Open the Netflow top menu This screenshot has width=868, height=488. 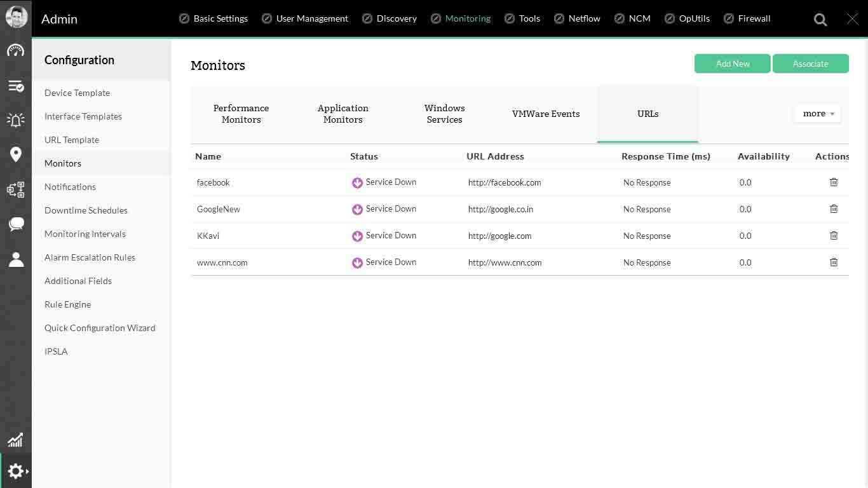584,18
